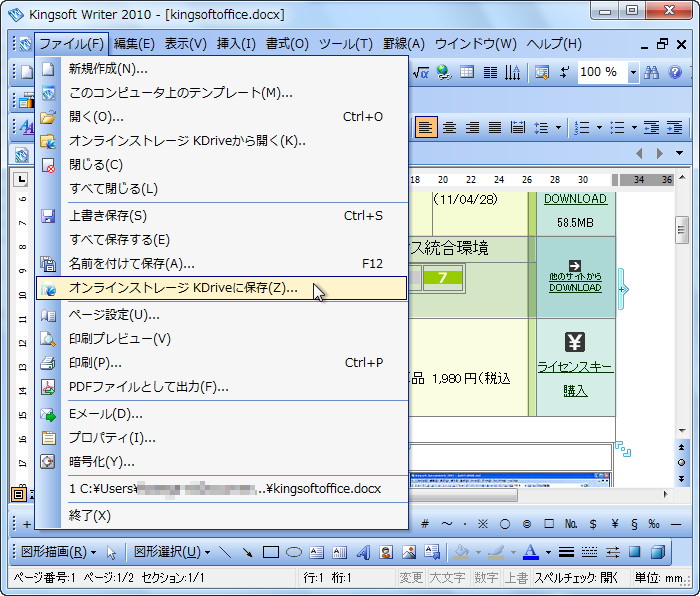Click the increase indent icon
The height and width of the screenshot is (596, 700).
click(675, 128)
